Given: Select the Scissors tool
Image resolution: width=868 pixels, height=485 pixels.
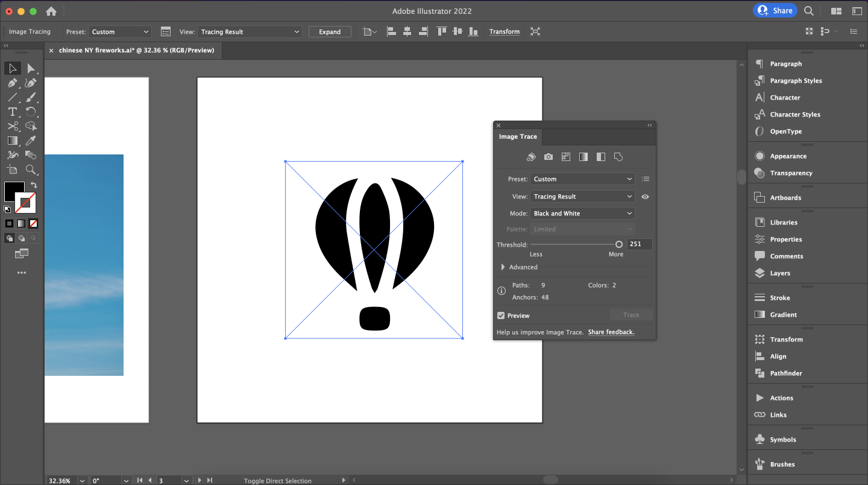Looking at the screenshot, I should tap(13, 126).
